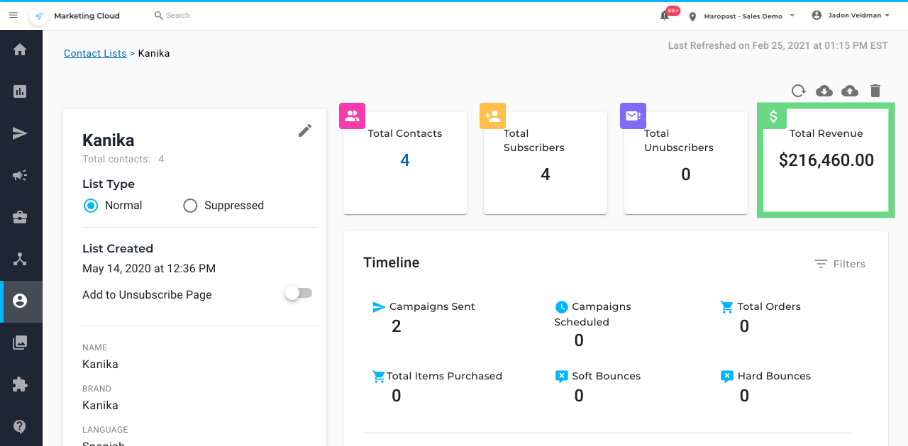908x446 pixels.
Task: Click the Hard Bounces icon
Action: tap(727, 376)
